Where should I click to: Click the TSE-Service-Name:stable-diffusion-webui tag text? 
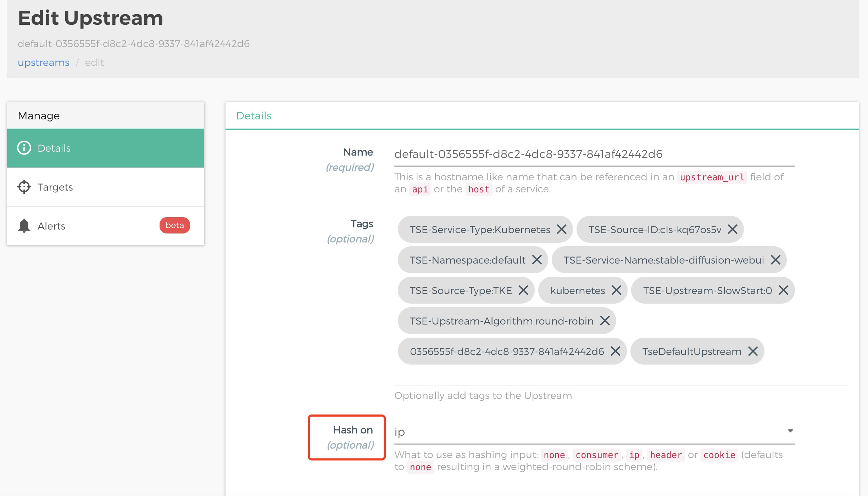pyautogui.click(x=664, y=260)
